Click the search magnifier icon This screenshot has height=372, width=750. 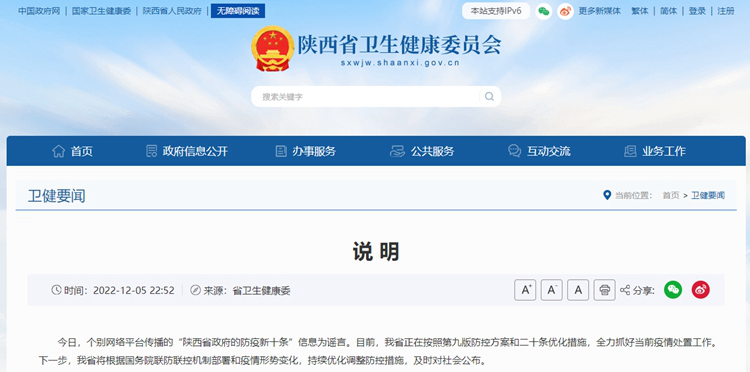point(489,97)
